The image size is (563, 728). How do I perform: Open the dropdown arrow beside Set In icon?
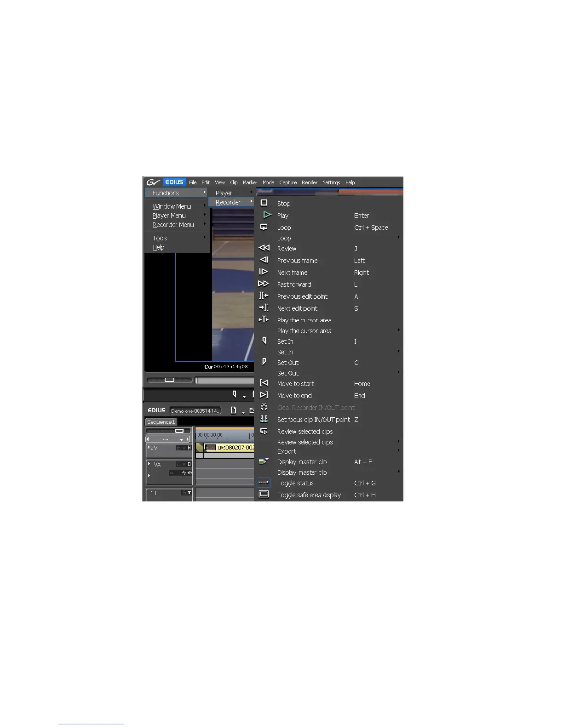pyautogui.click(x=244, y=397)
